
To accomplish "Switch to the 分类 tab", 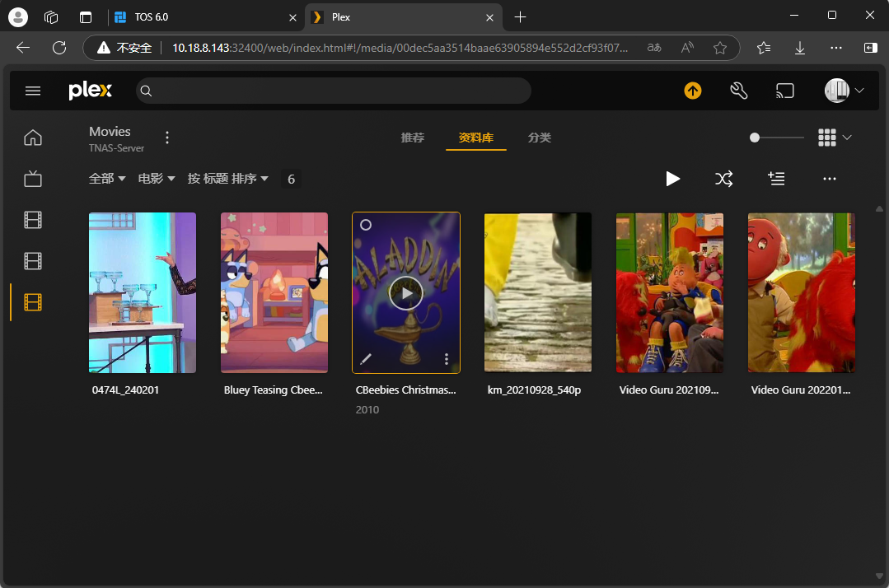I will (539, 138).
